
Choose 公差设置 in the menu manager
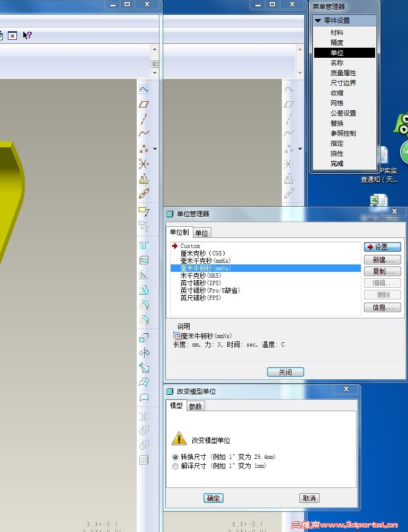pos(343,113)
